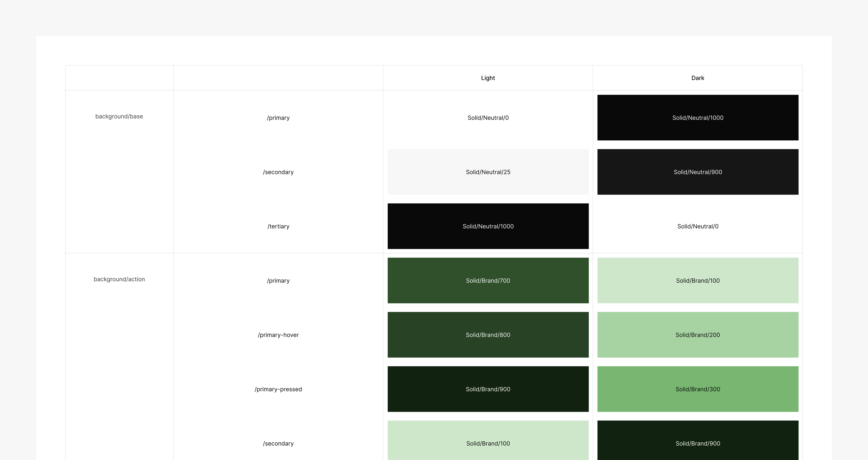Select Light Solid/Neutral/0 swatch in base primary row
Viewport: 868px width, 460px height.
[x=488, y=118]
